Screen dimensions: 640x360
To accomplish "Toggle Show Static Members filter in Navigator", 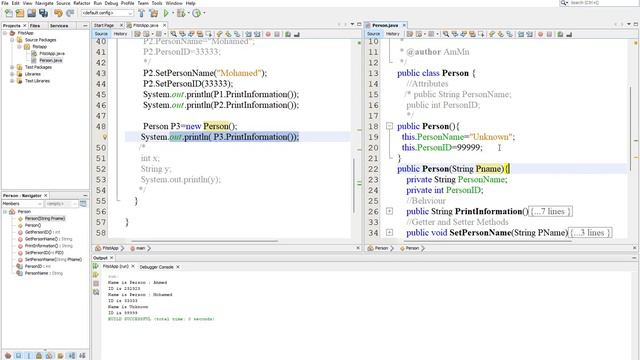I will coord(29,356).
